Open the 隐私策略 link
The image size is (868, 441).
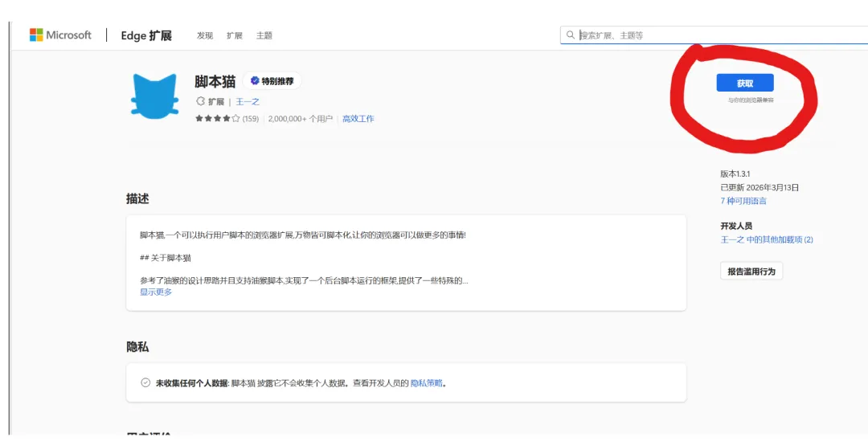[x=426, y=383]
